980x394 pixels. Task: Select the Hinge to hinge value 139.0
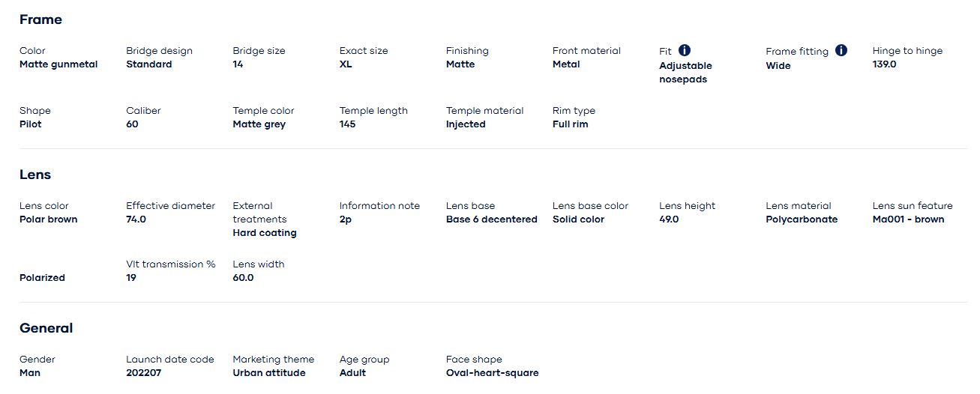(884, 64)
